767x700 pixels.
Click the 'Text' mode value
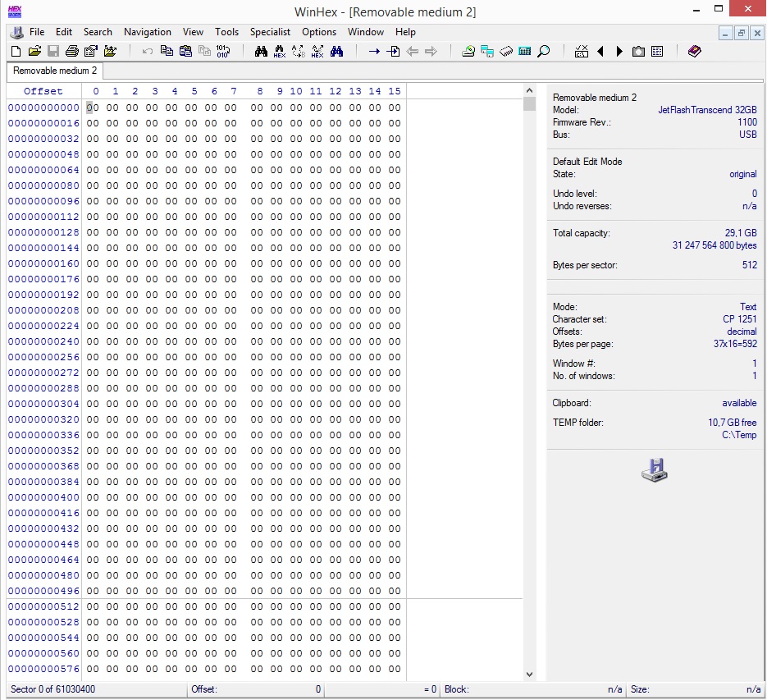[748, 307]
